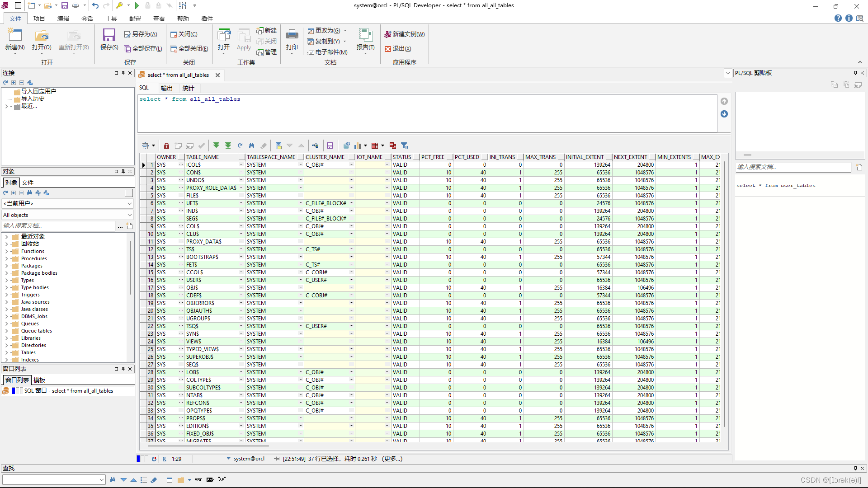Viewport: 868px width, 488px height.
Task: Click Save ribbon button with purple disk
Action: tap(109, 39)
